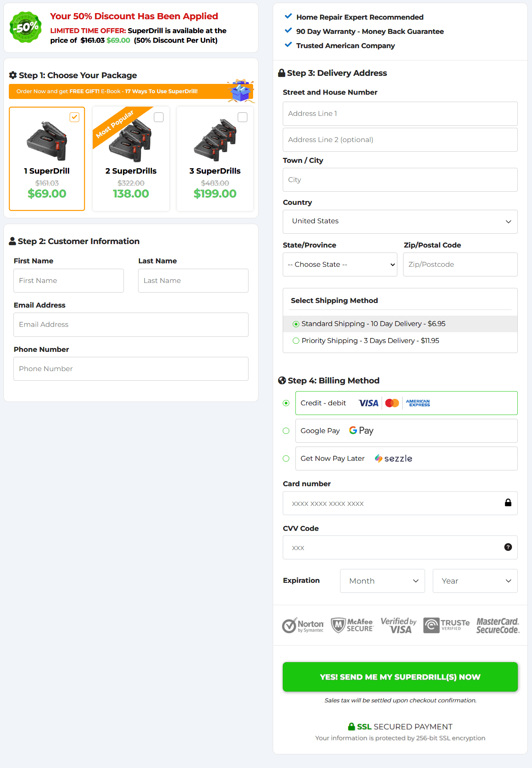Click the MasterCard SecureCode badge
The width and height of the screenshot is (532, 768).
pyautogui.click(x=498, y=626)
